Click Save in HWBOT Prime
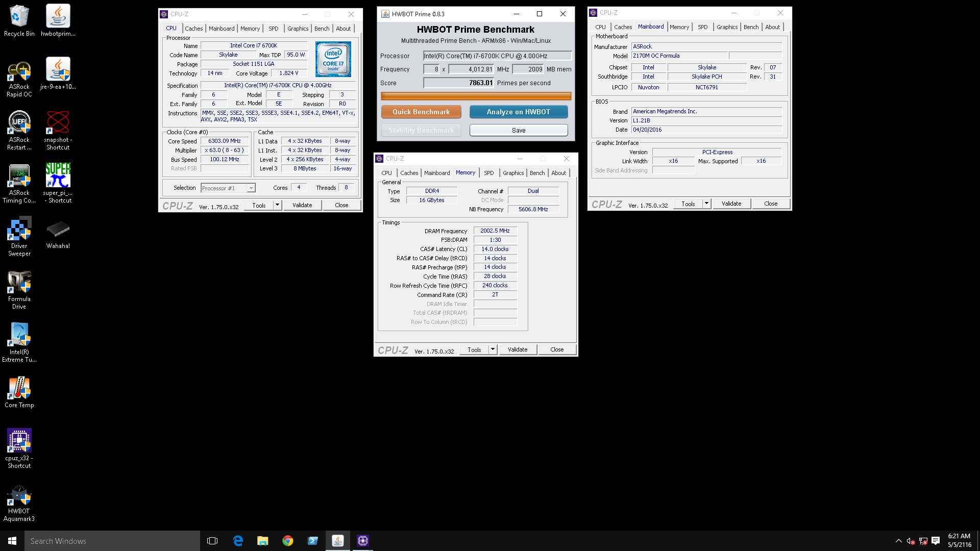The image size is (980, 551). [519, 130]
